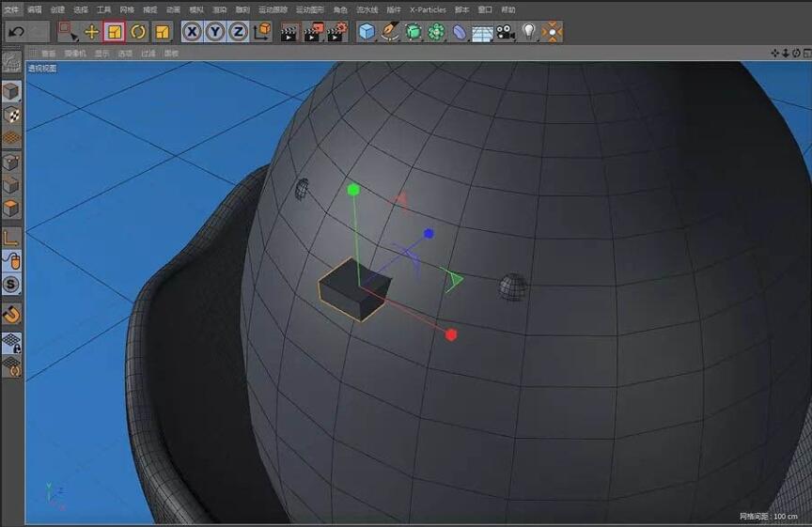Click the viewport pan arrows icon
The width and height of the screenshot is (812, 527).
(775, 54)
